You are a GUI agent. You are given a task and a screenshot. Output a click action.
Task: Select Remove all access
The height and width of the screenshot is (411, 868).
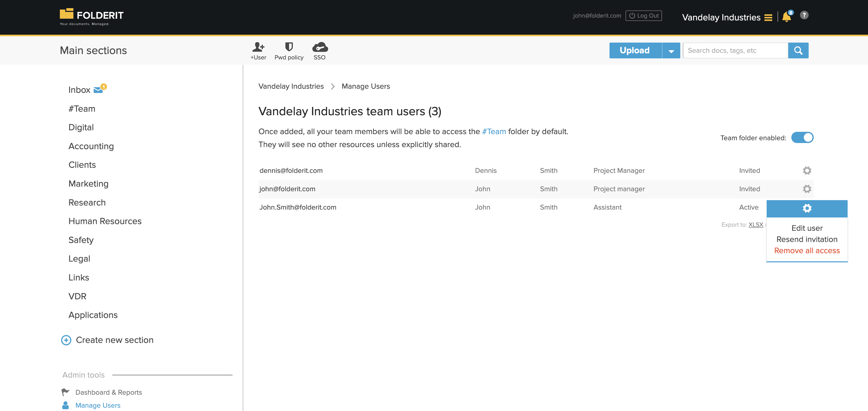coord(807,250)
